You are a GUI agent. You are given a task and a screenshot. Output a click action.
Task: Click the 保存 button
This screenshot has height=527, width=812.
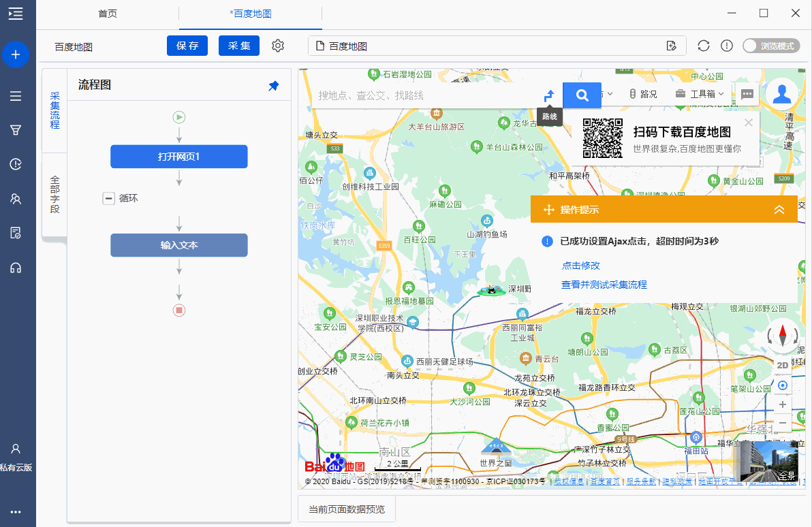(x=187, y=46)
